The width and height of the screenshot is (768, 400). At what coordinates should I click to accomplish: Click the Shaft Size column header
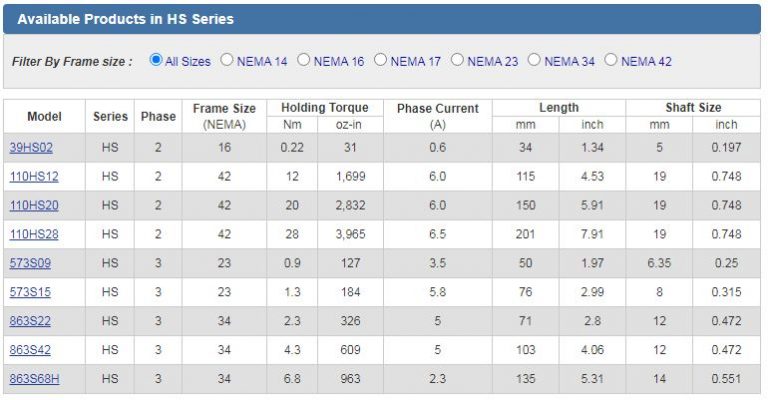[x=692, y=108]
